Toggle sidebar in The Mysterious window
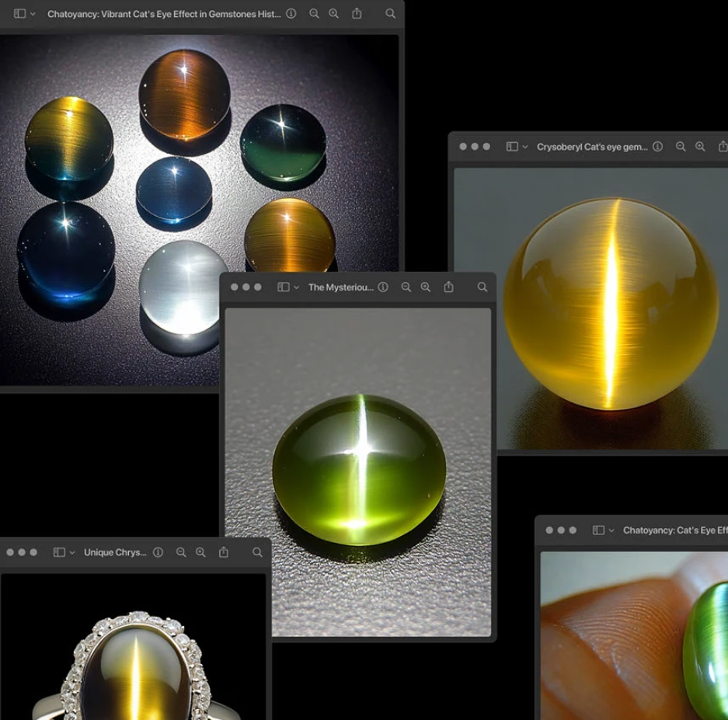 [x=284, y=287]
